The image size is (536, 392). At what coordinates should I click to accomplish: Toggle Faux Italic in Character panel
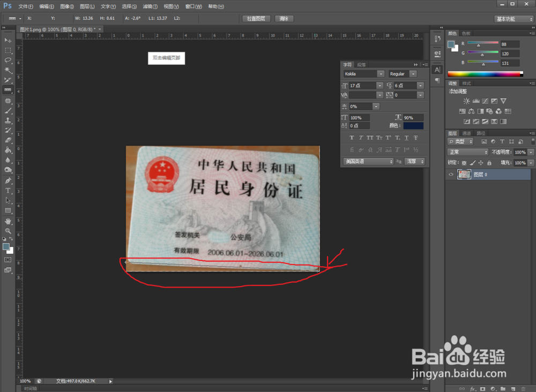(x=361, y=138)
